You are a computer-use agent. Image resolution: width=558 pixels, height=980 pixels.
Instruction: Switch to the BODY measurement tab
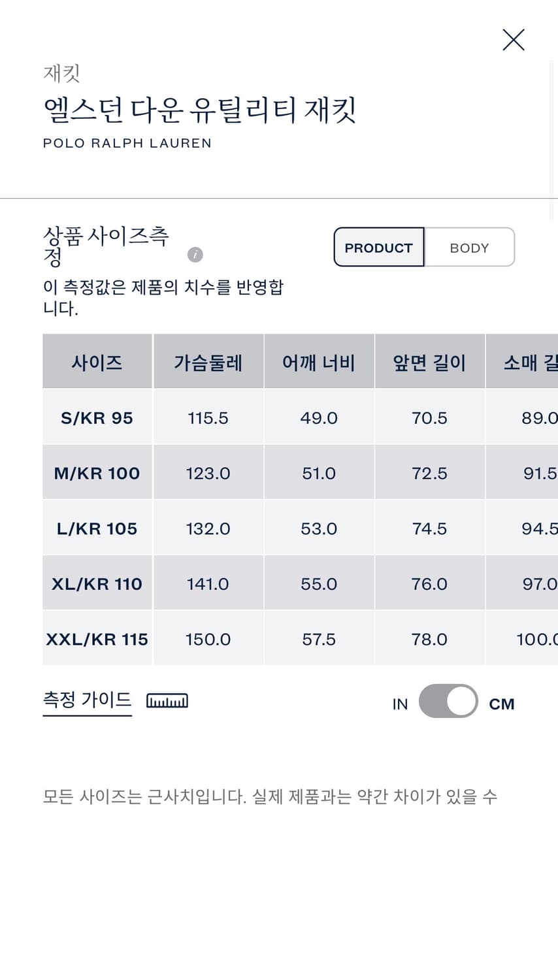[469, 247]
